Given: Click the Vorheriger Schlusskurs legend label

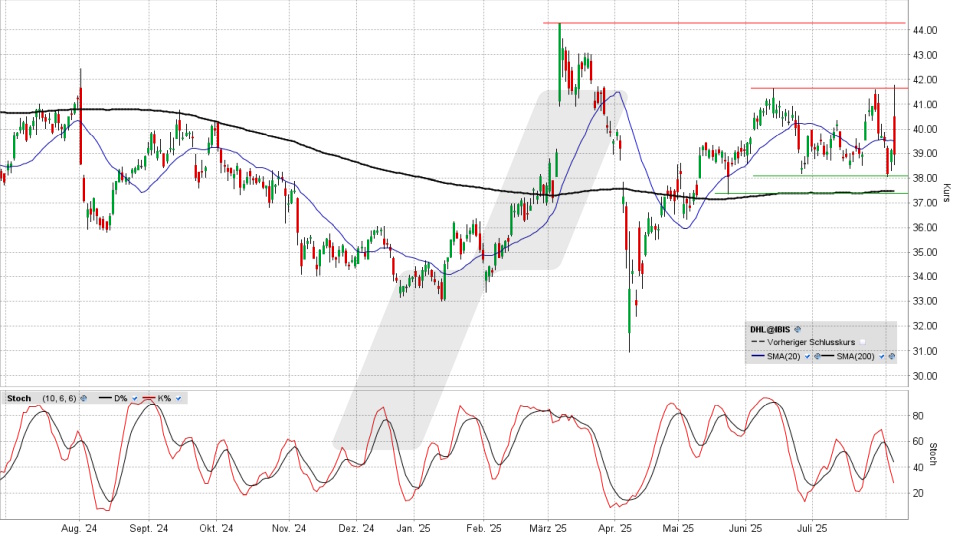Looking at the screenshot, I should click(811, 342).
